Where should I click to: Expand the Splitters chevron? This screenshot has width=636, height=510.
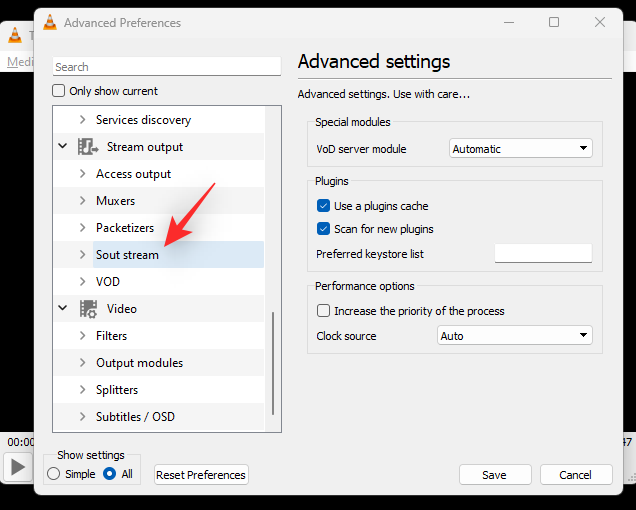[83, 389]
